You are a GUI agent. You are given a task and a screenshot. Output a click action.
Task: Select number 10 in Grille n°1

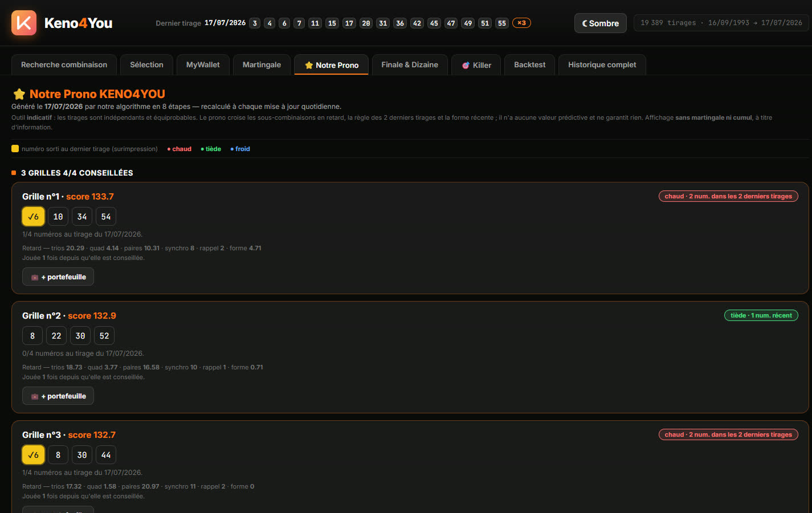click(x=58, y=217)
